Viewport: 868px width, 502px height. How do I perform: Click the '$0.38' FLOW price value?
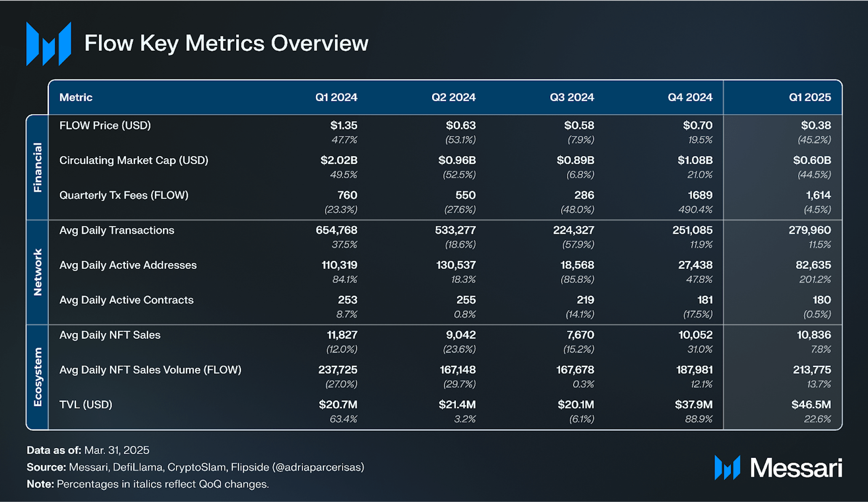point(816,126)
